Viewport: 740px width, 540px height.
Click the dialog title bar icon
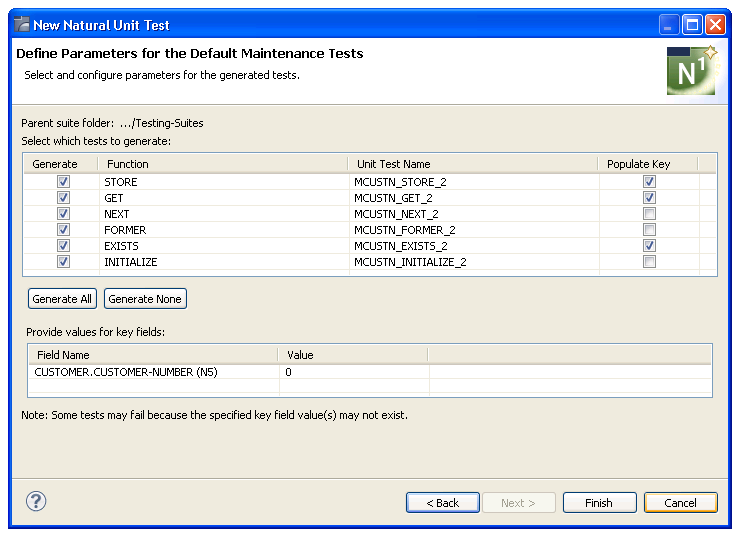[22, 24]
